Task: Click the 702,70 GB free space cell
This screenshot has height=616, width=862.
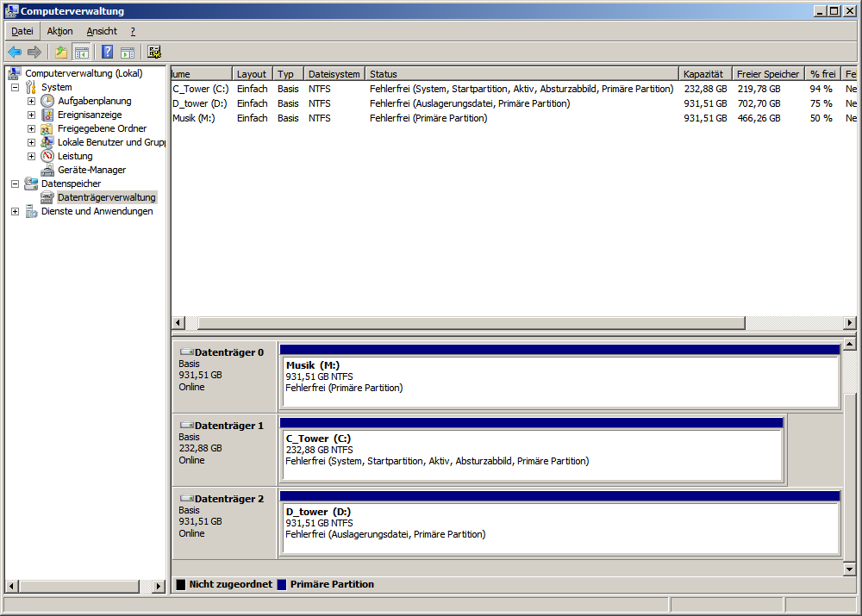Action: pos(759,103)
